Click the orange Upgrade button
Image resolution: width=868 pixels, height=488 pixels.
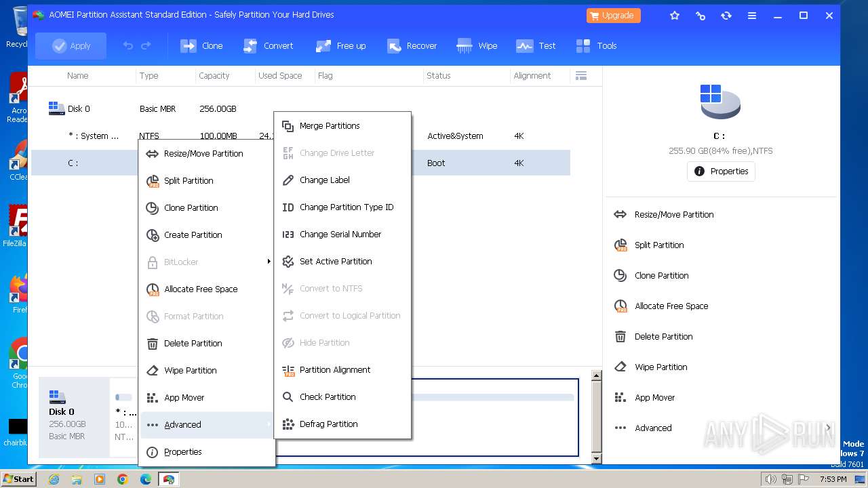(x=613, y=16)
